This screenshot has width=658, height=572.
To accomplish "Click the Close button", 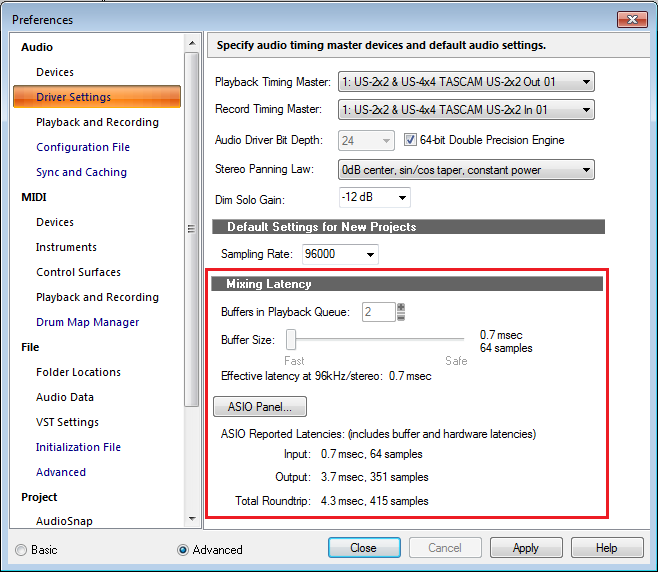I will 364,548.
